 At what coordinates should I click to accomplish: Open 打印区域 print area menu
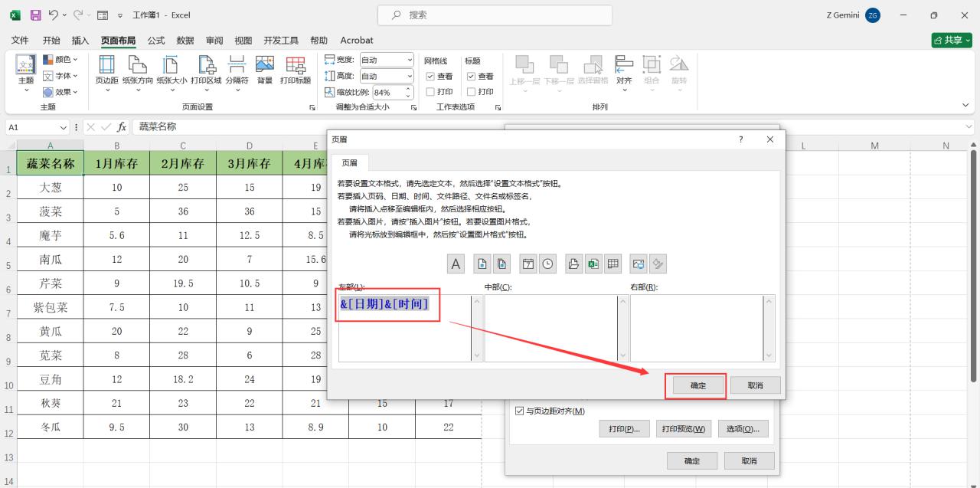pyautogui.click(x=206, y=74)
